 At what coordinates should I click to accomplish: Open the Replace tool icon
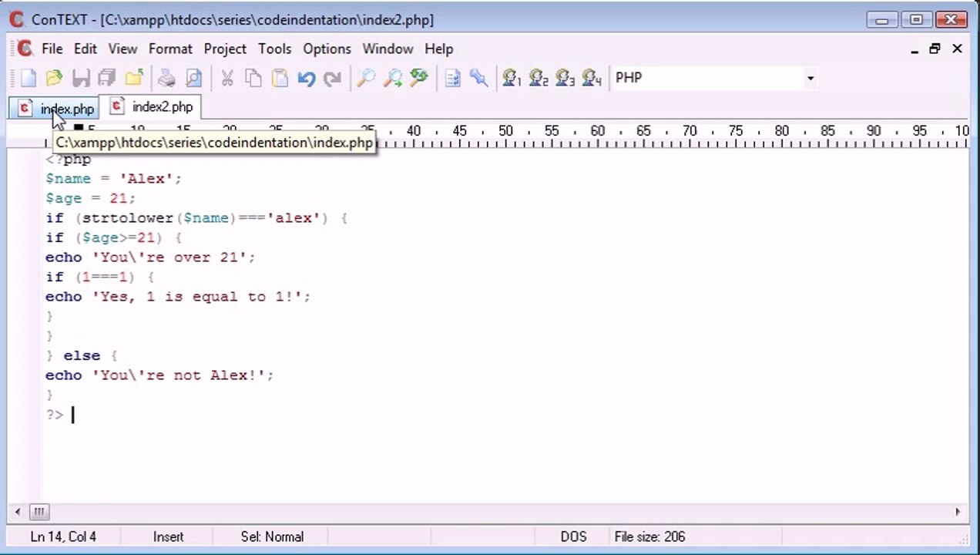419,78
